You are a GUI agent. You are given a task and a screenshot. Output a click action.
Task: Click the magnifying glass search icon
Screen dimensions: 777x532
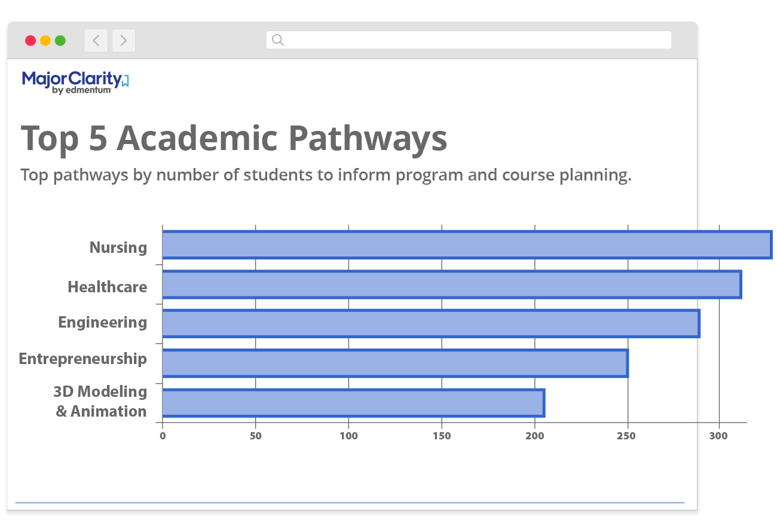click(x=277, y=40)
